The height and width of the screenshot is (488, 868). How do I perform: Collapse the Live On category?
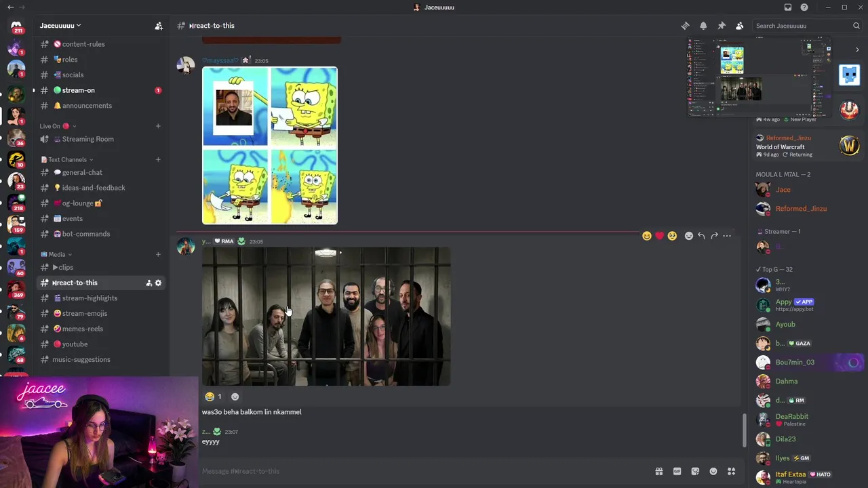click(58, 126)
